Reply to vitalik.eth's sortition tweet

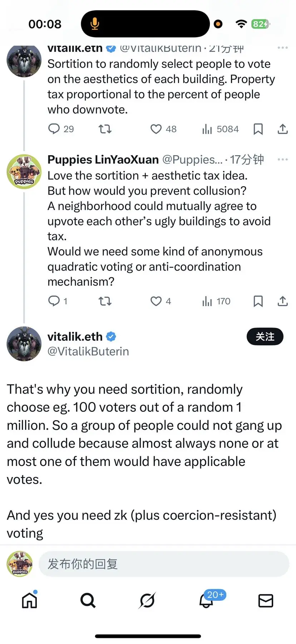click(x=54, y=129)
